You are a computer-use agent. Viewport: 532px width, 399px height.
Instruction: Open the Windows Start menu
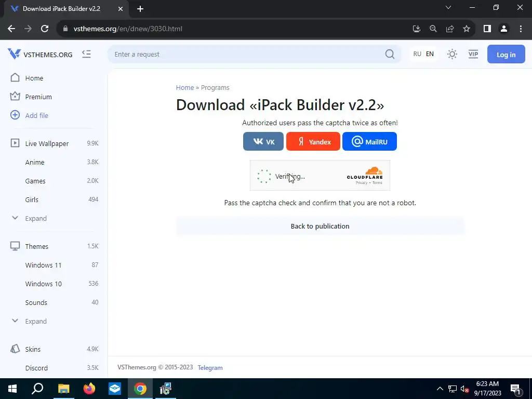point(12,389)
